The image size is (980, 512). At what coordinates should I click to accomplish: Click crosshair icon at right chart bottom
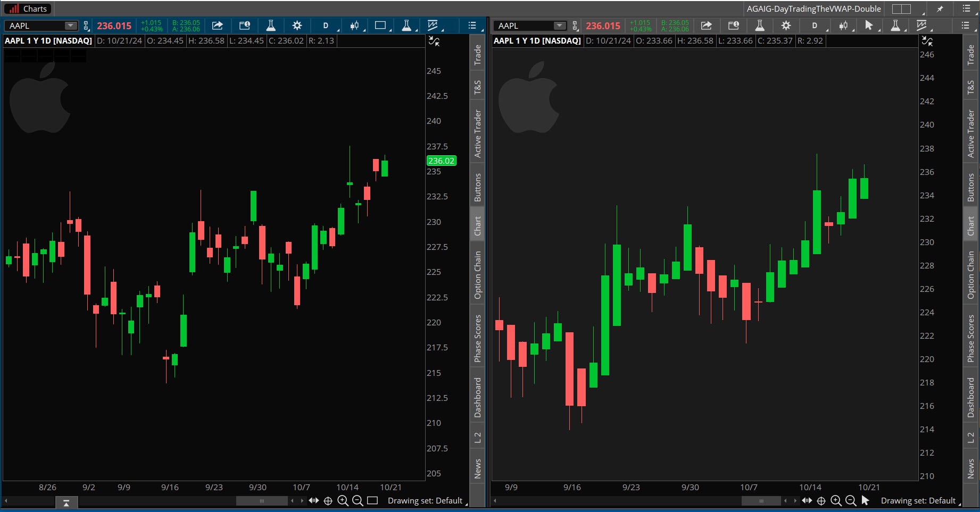point(821,501)
